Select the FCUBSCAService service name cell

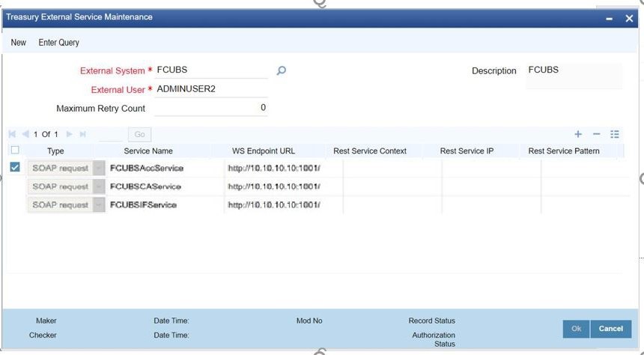(164, 186)
